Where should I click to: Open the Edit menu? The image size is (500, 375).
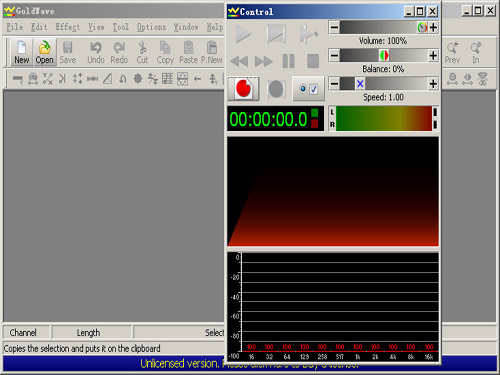click(39, 27)
